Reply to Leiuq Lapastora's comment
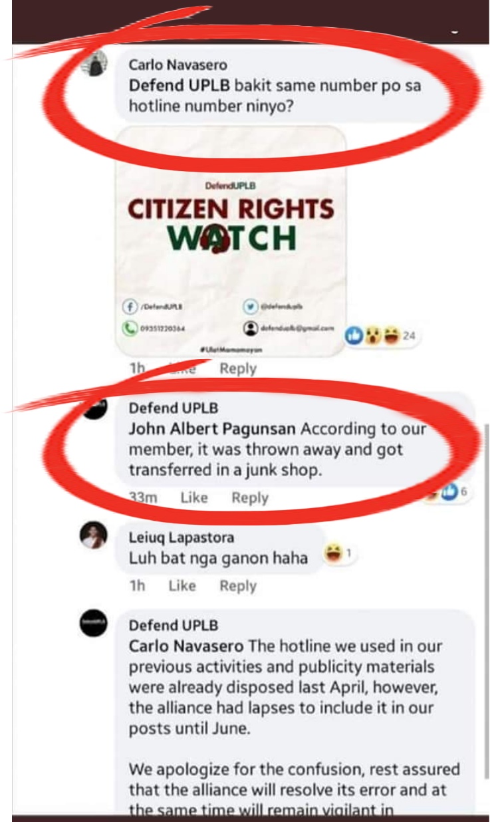 (x=238, y=586)
